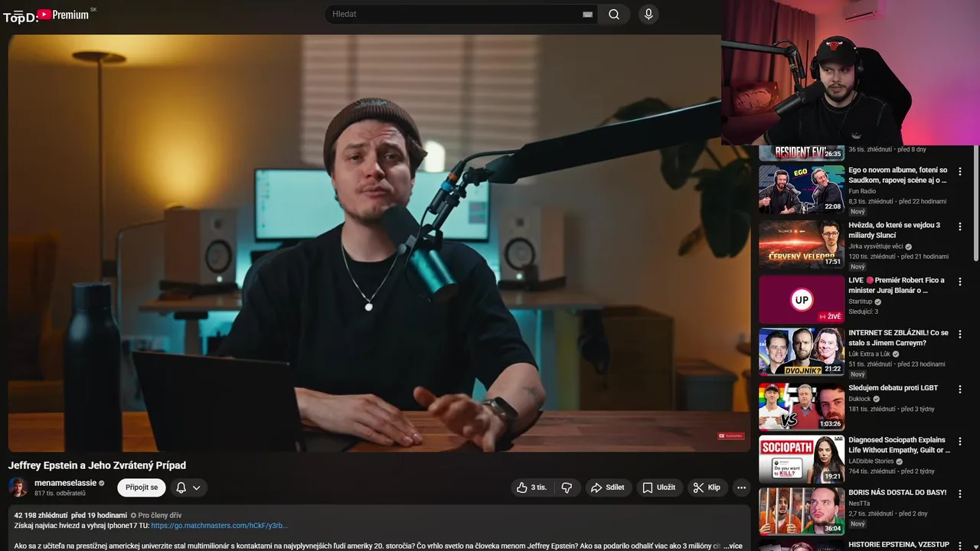Open options menu for BORIS NÁS DOSTAL DO BASY
The height and width of the screenshot is (551, 980).
[x=960, y=494]
